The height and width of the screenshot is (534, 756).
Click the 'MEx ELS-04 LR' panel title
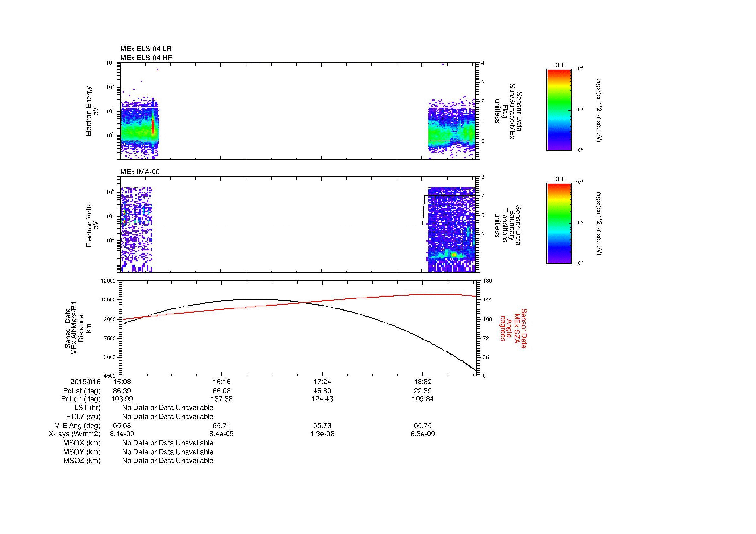coord(145,49)
